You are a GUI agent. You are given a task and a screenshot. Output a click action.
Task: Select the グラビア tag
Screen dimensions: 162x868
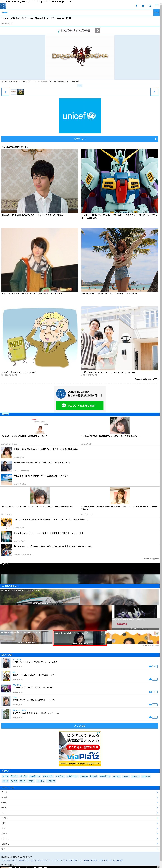(14, 776)
